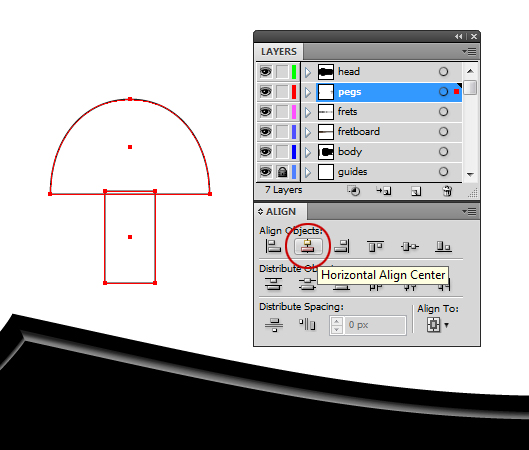
Task: Click the Horizontal Align Right icon
Action: (x=342, y=246)
